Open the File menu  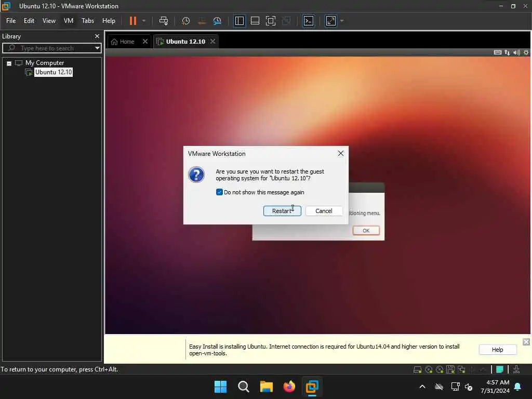(x=11, y=21)
